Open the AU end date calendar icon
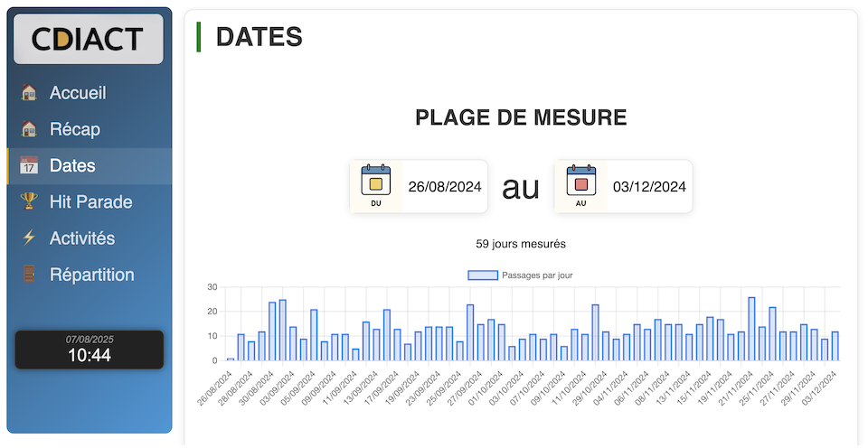Image resolution: width=868 pixels, height=448 pixels. (x=580, y=186)
